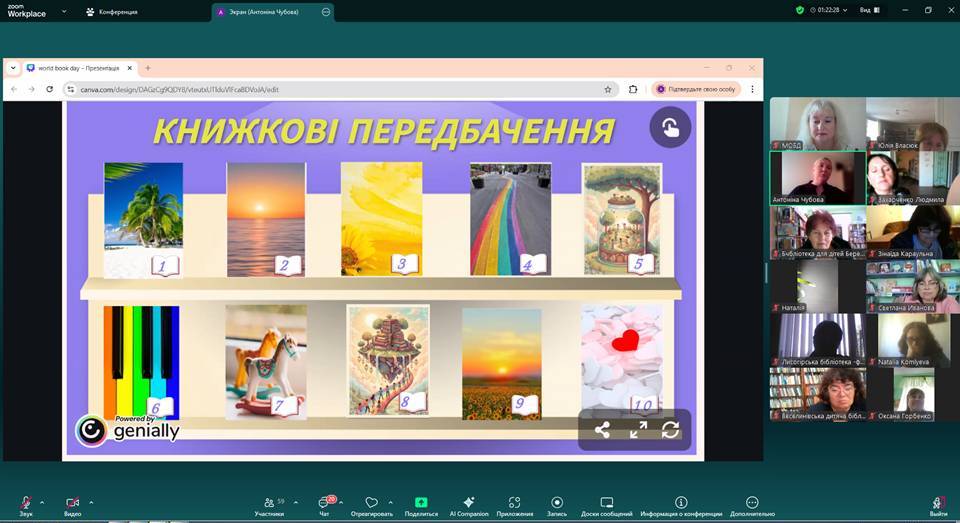Unmute the microphone with the Звук button
The height and width of the screenshot is (523, 960).
pos(26,503)
